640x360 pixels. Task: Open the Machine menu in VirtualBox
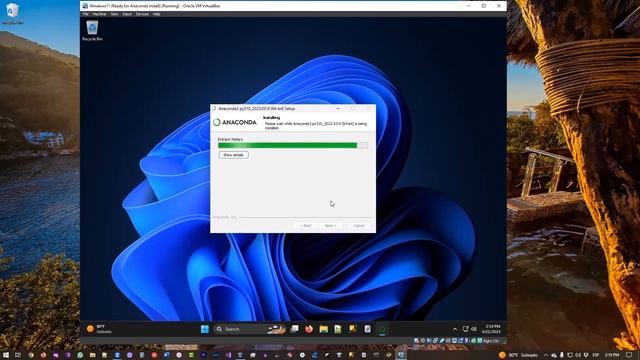(x=99, y=14)
